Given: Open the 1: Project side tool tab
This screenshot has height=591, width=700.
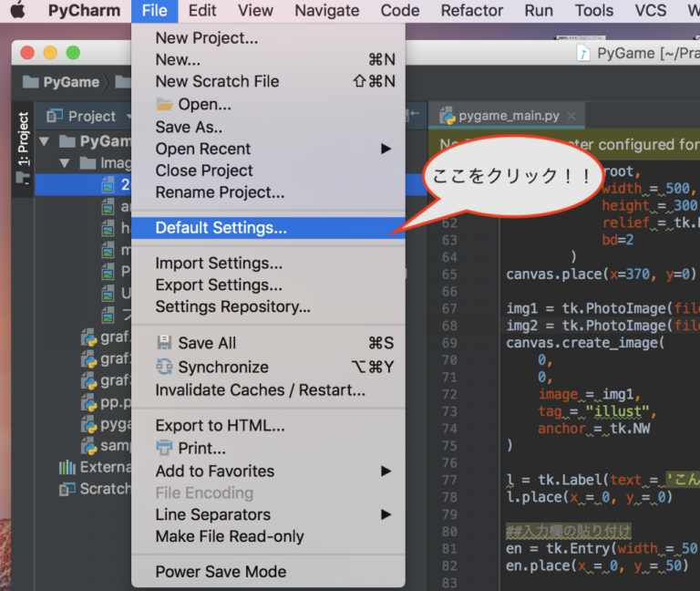Looking at the screenshot, I should [23, 148].
